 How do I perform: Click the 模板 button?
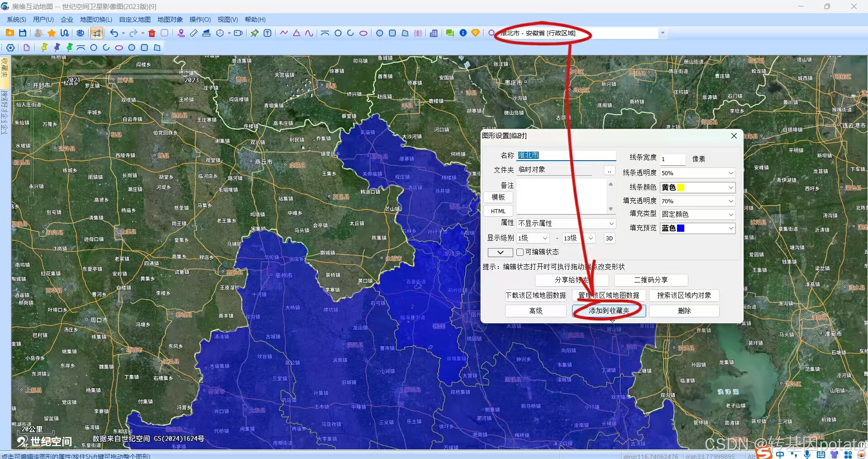(498, 197)
